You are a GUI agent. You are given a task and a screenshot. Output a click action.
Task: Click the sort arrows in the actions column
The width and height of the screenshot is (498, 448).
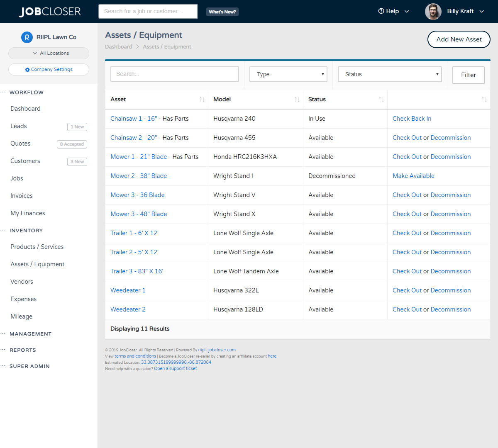click(x=484, y=100)
